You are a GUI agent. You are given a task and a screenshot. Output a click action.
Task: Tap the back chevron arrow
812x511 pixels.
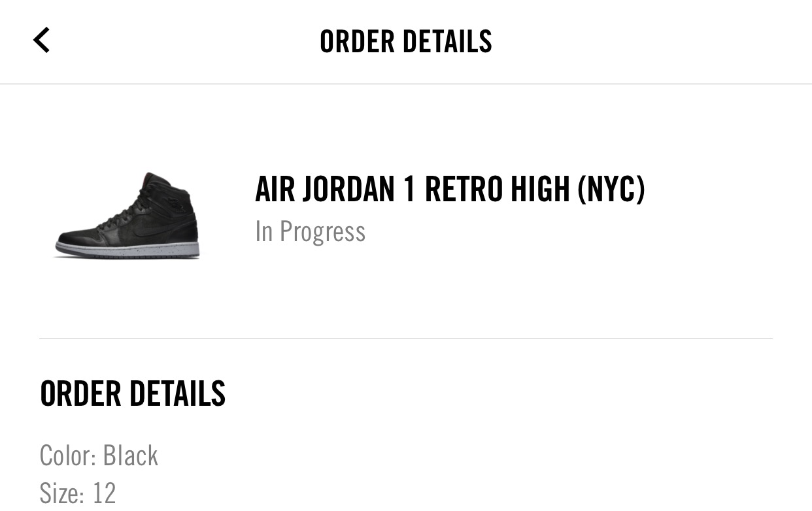click(42, 41)
